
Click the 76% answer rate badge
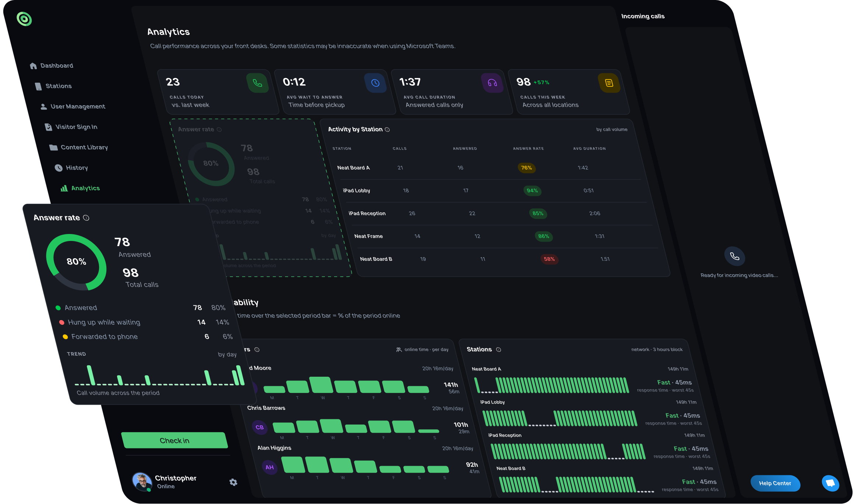point(526,168)
